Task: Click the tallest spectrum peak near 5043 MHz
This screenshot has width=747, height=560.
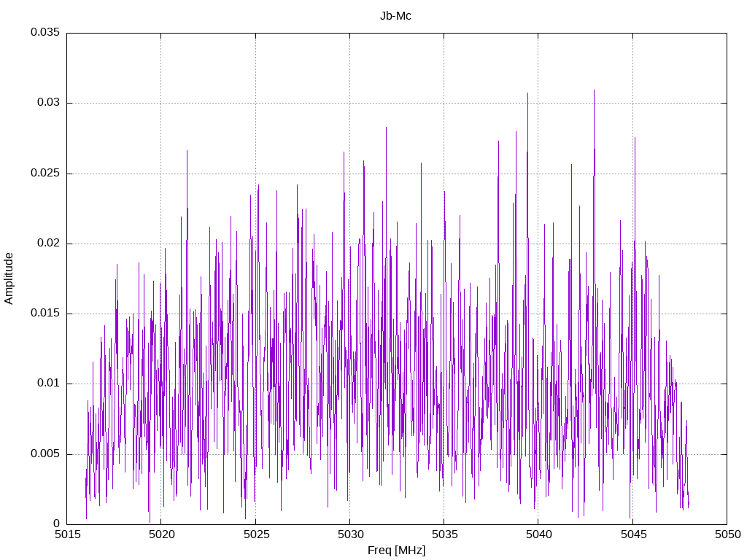Action: (x=594, y=90)
